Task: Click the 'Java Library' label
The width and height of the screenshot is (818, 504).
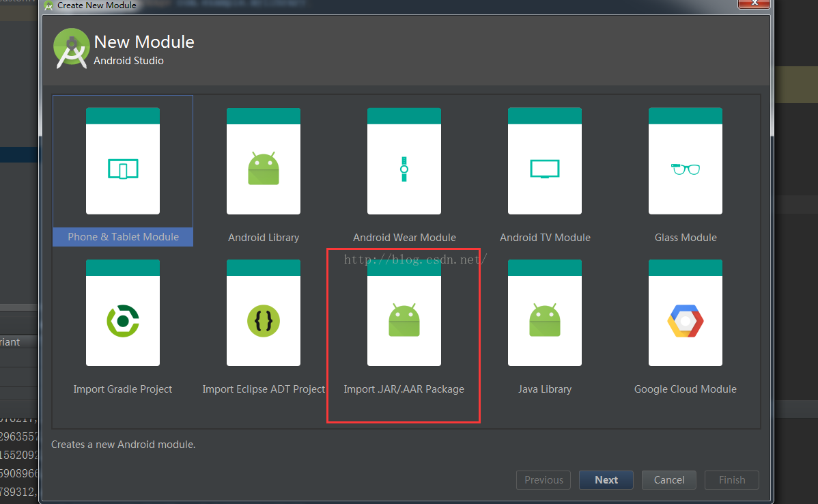Action: coord(545,389)
